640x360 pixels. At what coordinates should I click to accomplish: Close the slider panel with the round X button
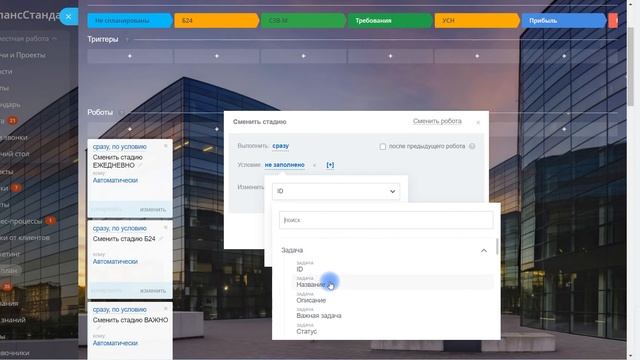click(69, 17)
